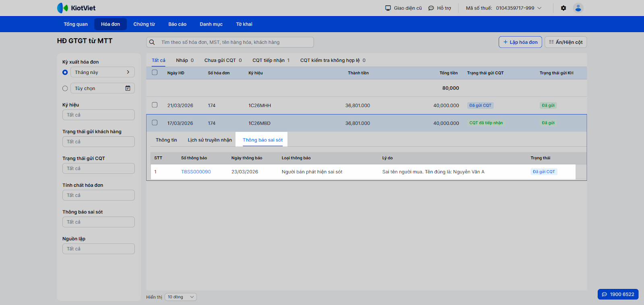Click the date 17/03/2026 cell
Image resolution: width=644 pixels, height=305 pixels.
click(180, 123)
